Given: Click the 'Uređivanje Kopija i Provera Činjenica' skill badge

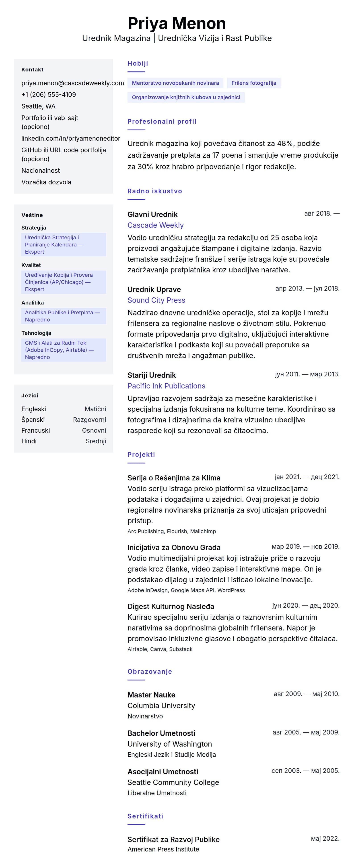Looking at the screenshot, I should 63,282.
